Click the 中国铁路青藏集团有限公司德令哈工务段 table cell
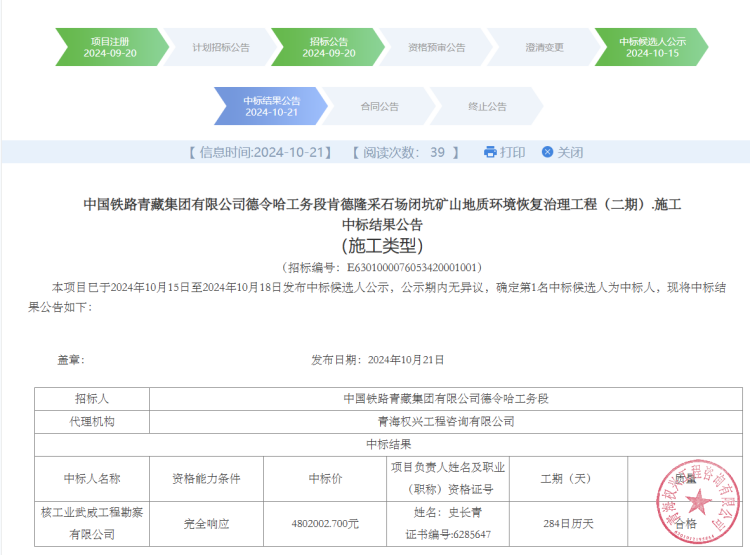This screenshot has height=555, width=750. 446,399
